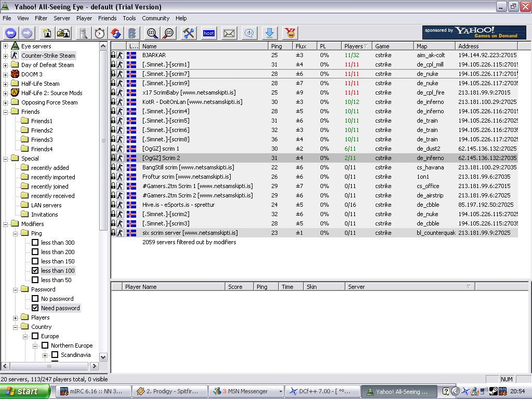
Task: Select the 'recently joined' folder
Action: [x=49, y=187]
